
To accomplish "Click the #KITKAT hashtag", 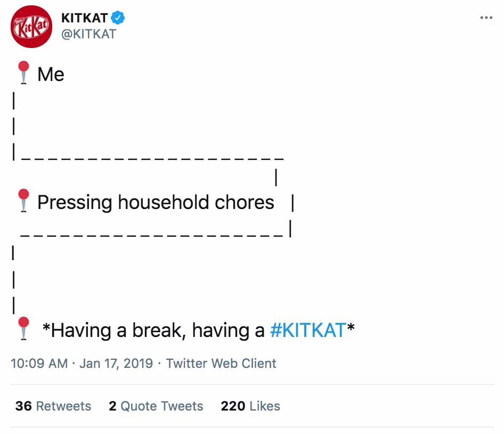I will pos(308,330).
